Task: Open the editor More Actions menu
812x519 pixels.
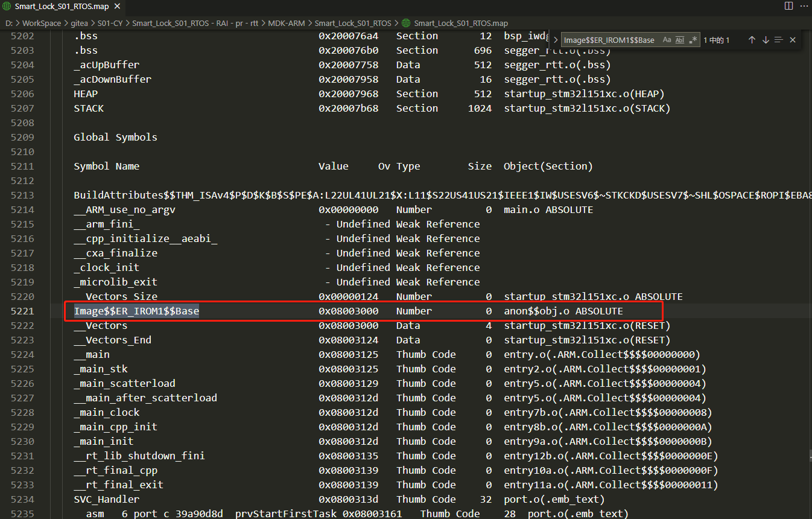Action: (804, 6)
